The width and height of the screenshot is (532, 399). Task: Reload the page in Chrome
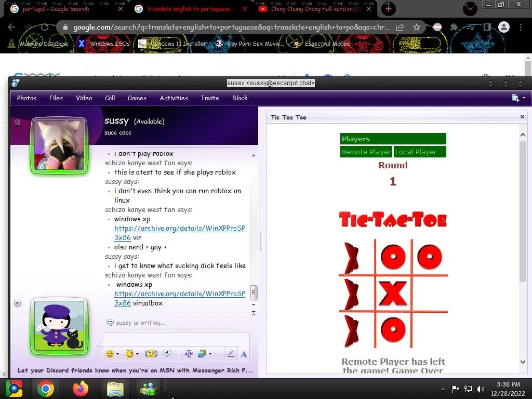[45, 27]
